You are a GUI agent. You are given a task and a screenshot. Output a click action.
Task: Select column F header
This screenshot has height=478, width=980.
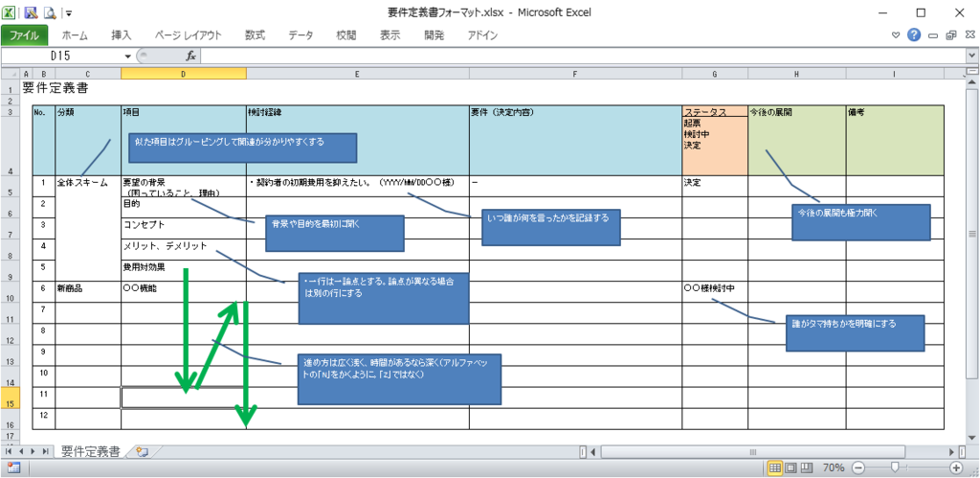pyautogui.click(x=575, y=74)
